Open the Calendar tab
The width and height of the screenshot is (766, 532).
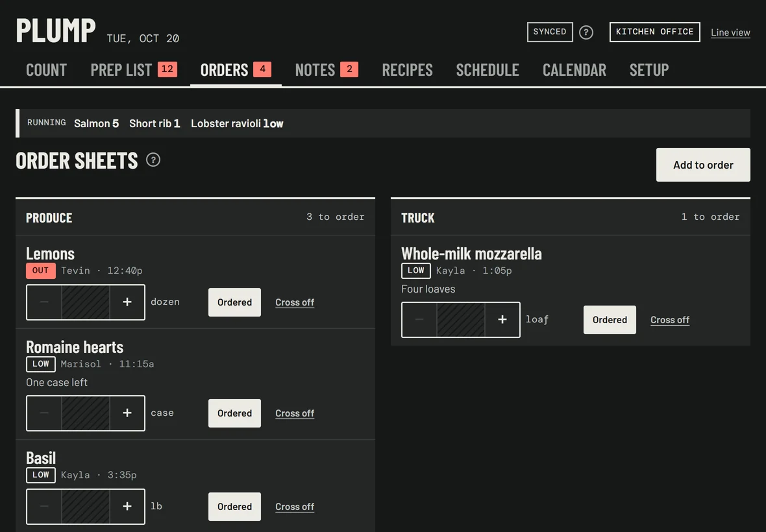574,70
